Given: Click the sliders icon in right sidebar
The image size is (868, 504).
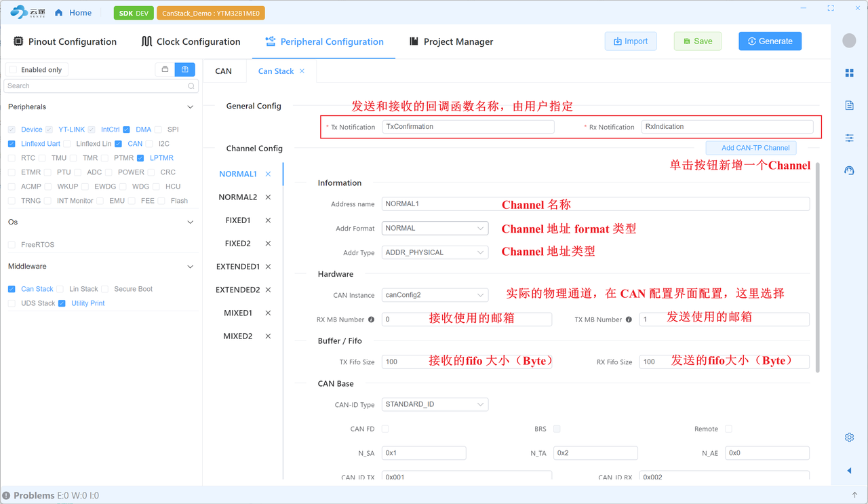Looking at the screenshot, I should [x=849, y=138].
